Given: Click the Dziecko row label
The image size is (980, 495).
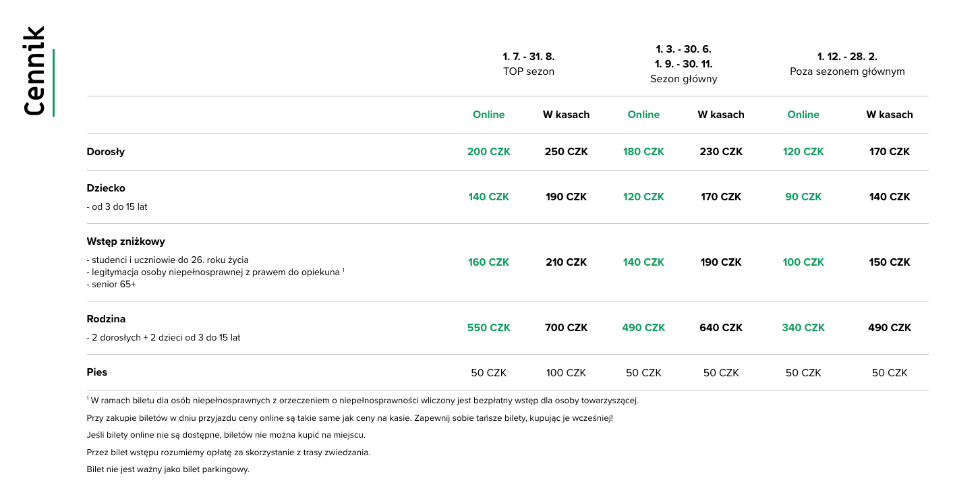Looking at the screenshot, I should pos(106,188).
